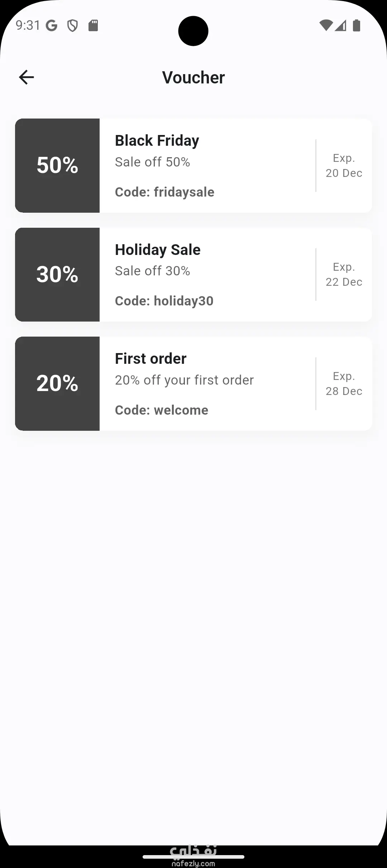
Task: Tap the battery status icon
Action: (357, 25)
